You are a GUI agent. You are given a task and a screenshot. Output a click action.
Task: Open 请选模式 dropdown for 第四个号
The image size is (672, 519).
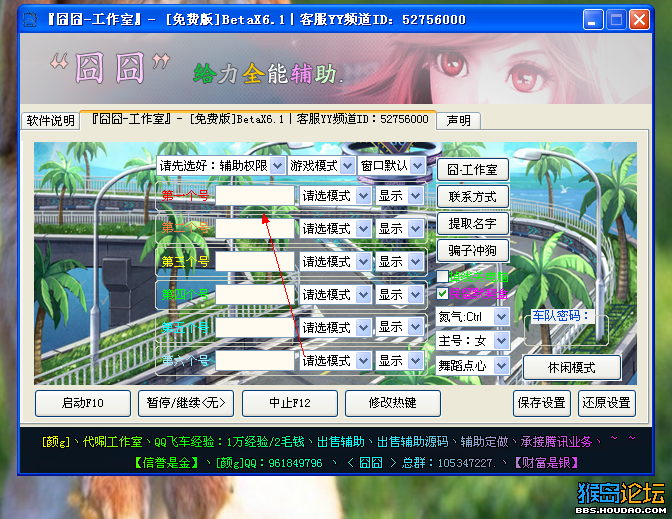click(335, 294)
